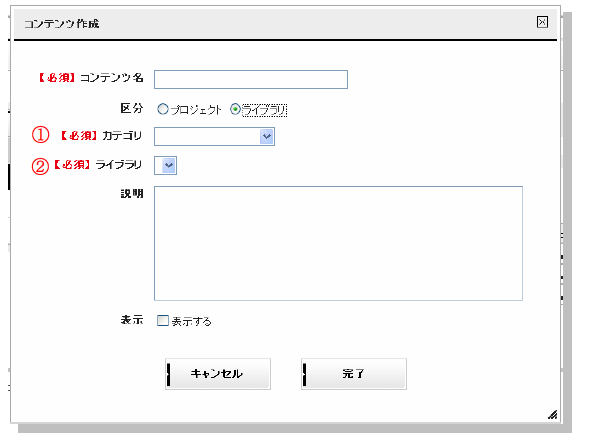Screen dimensions: 589x440
Task: Open the カテゴリ dropdown arrow
Action: point(267,136)
